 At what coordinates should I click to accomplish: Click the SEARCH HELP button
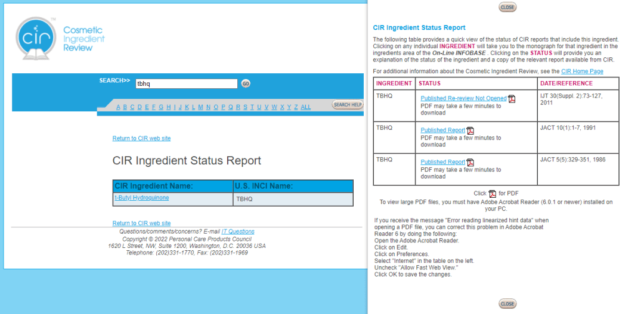click(348, 105)
